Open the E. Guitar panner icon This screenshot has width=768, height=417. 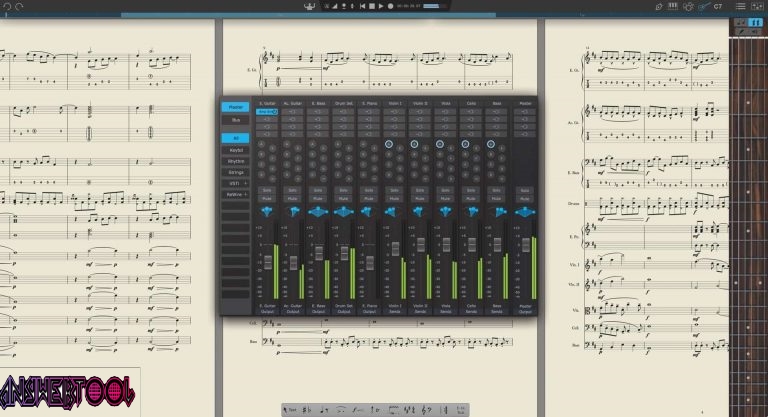pos(267,212)
